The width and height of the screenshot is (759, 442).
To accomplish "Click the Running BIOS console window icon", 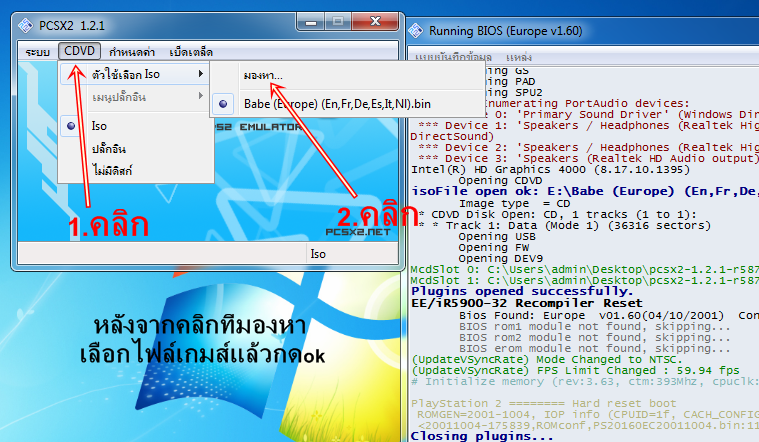I will click(416, 31).
